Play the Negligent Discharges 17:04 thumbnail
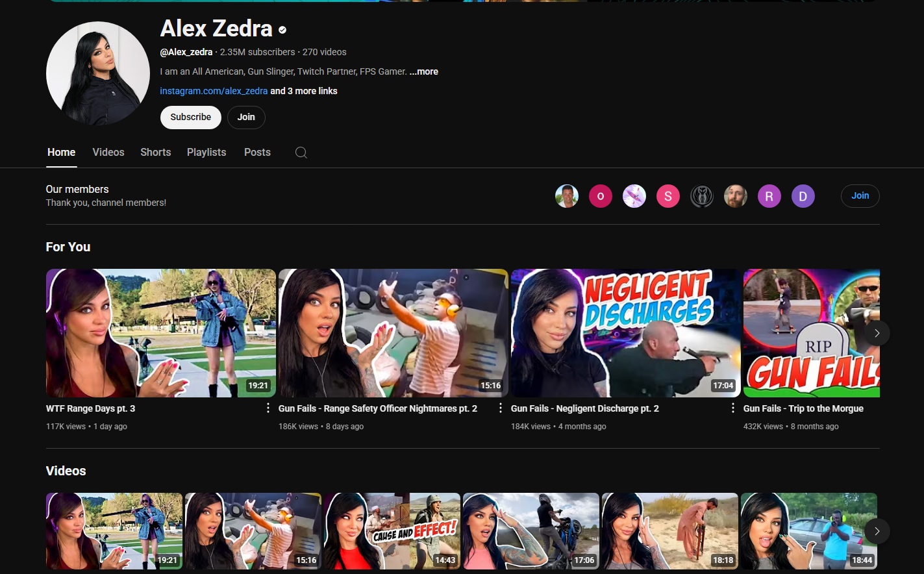 [x=626, y=333]
